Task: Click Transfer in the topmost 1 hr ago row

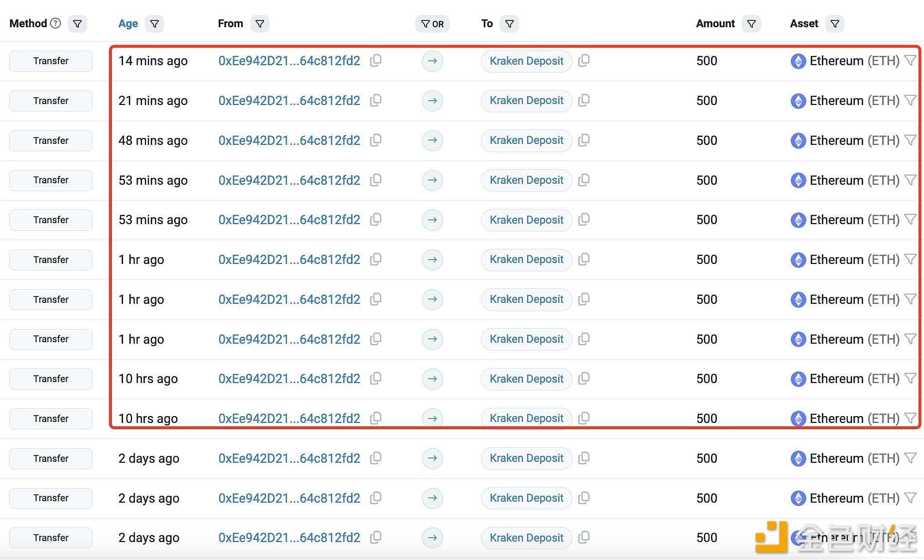Action: 51,260
